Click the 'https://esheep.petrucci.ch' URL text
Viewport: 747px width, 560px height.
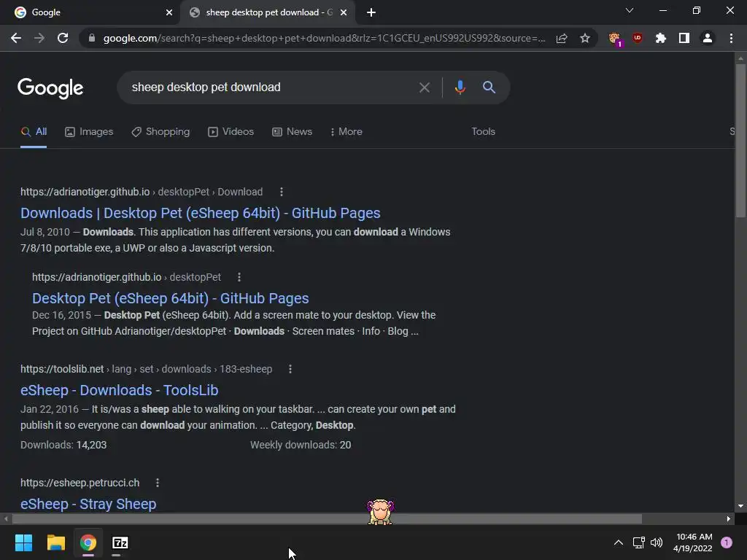tap(80, 483)
